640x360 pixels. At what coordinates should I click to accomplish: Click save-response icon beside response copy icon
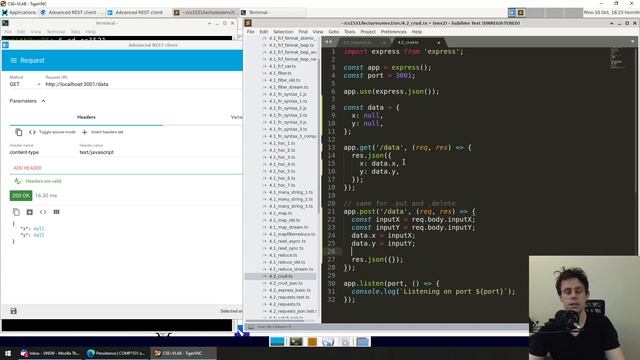coord(29,212)
